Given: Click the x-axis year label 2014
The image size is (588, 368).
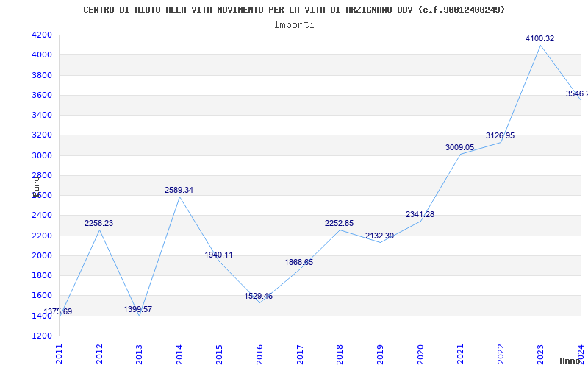Looking at the screenshot, I should tap(179, 354).
